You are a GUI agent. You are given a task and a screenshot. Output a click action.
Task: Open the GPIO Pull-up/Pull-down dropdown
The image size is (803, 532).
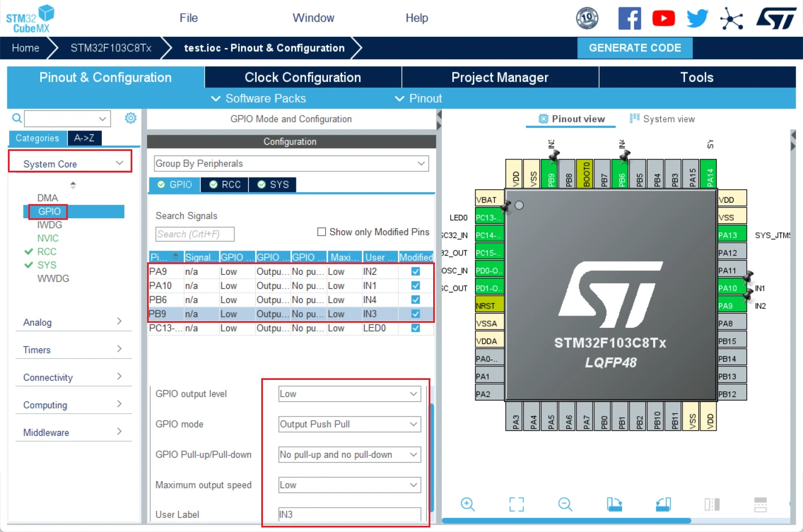click(x=349, y=455)
